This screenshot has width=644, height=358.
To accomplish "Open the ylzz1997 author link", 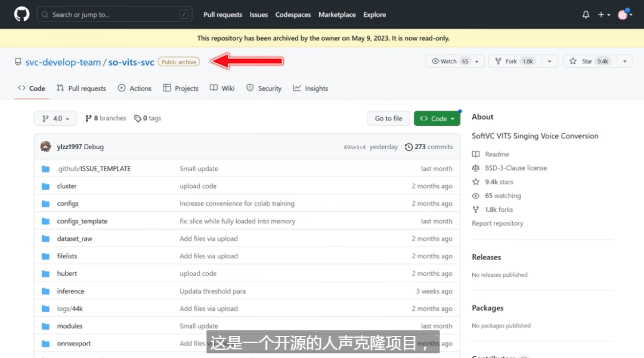I will pyautogui.click(x=69, y=147).
